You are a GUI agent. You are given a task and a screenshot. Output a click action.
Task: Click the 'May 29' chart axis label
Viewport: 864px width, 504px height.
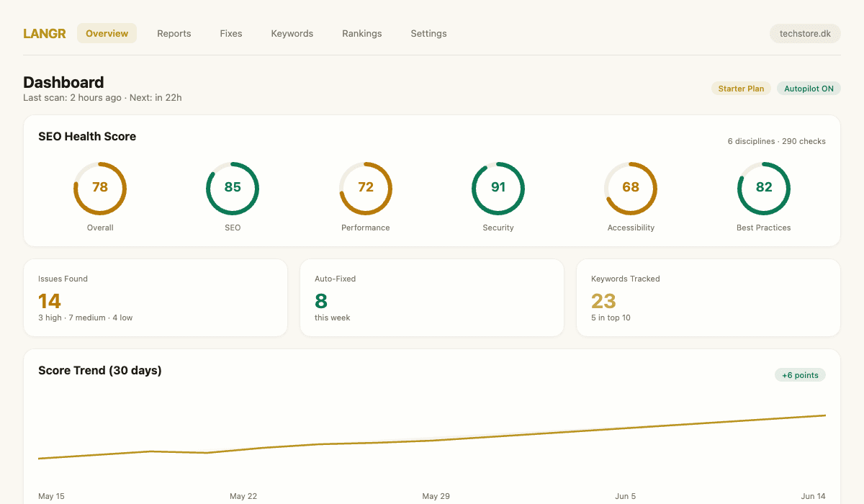(x=436, y=496)
